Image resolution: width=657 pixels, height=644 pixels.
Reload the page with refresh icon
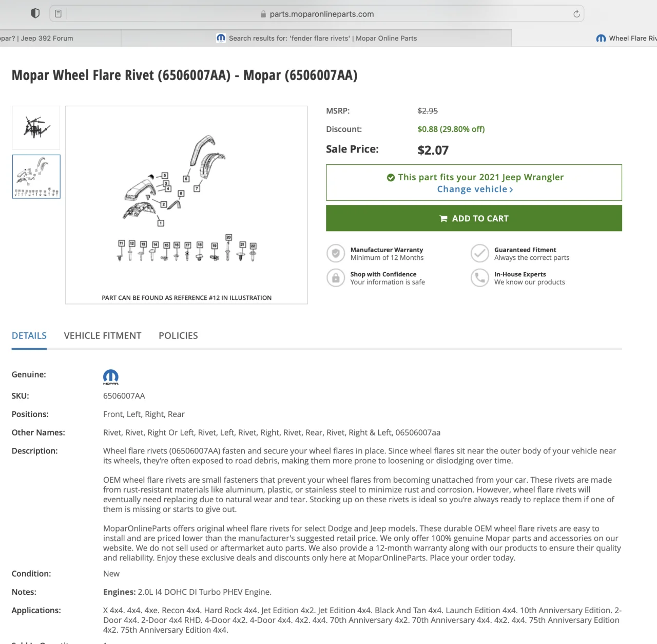576,14
